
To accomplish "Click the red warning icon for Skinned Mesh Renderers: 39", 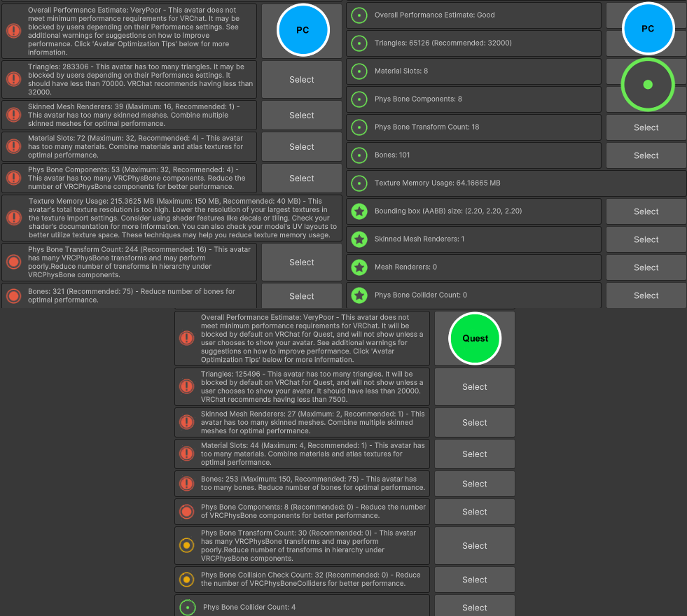I will coord(14,115).
